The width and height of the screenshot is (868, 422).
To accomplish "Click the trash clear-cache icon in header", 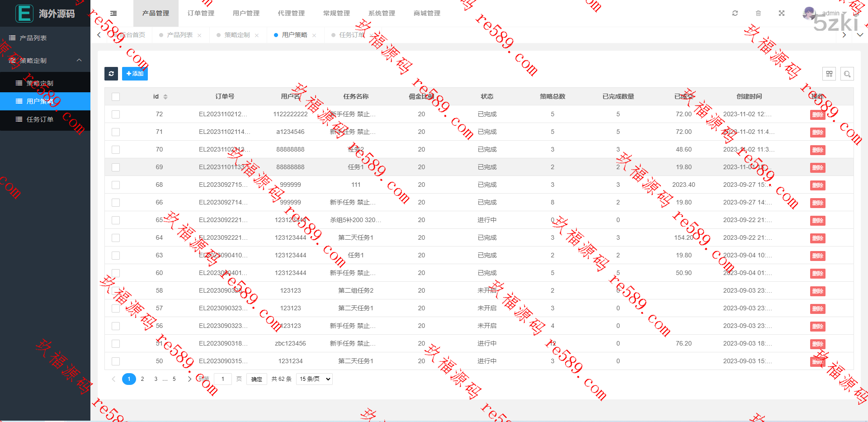I will (x=758, y=14).
